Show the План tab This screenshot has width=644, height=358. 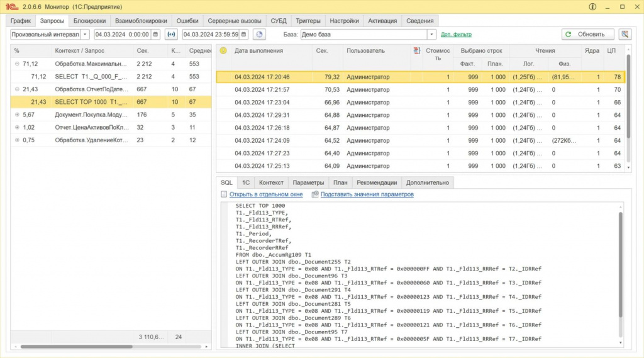[340, 183]
